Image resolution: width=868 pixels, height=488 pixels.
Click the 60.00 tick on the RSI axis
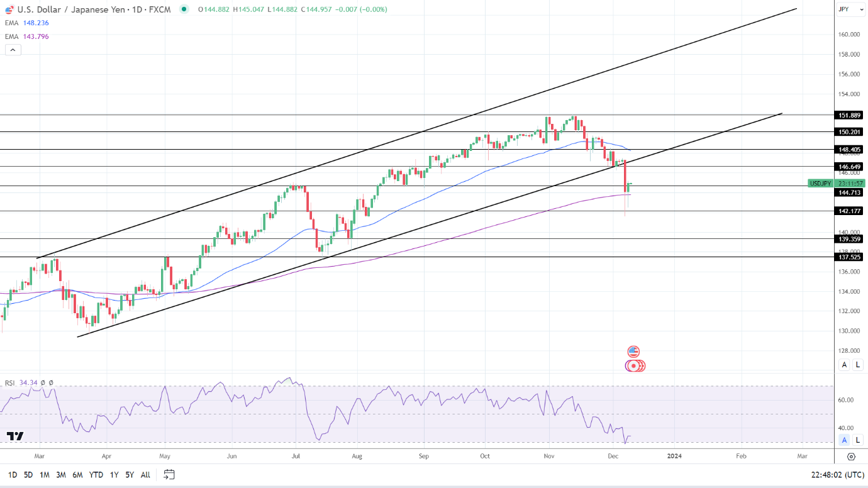846,400
